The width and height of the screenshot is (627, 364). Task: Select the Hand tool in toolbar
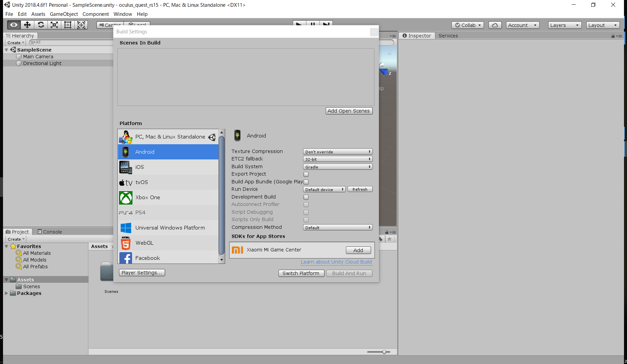14,25
